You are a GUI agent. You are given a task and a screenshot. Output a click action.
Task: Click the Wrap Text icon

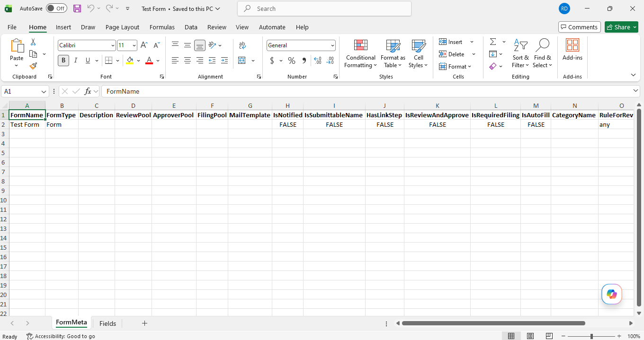coord(242,45)
